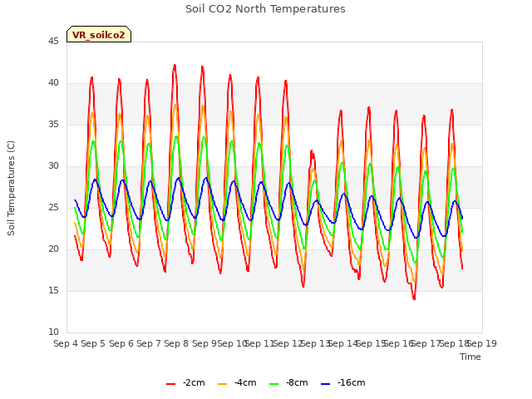Click the 40 y-axis tick label

[53, 83]
